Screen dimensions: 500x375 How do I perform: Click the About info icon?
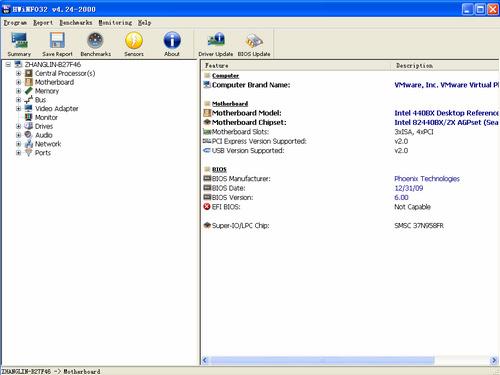(x=172, y=40)
